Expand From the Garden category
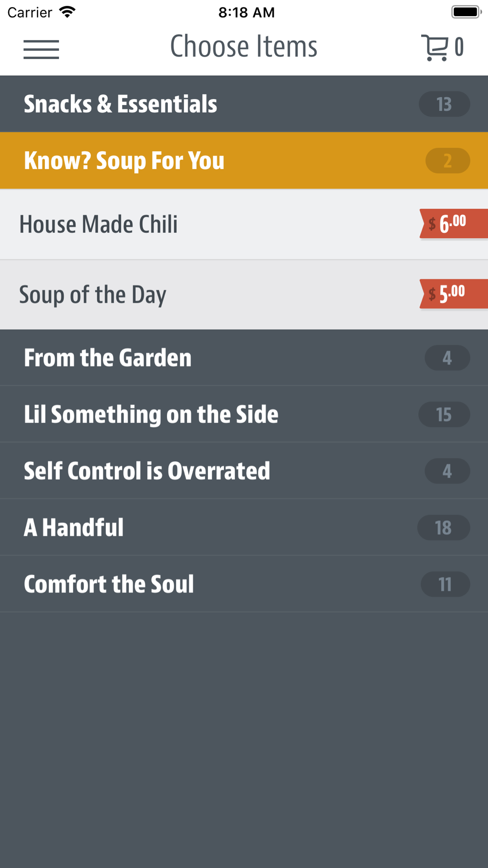 [244, 358]
